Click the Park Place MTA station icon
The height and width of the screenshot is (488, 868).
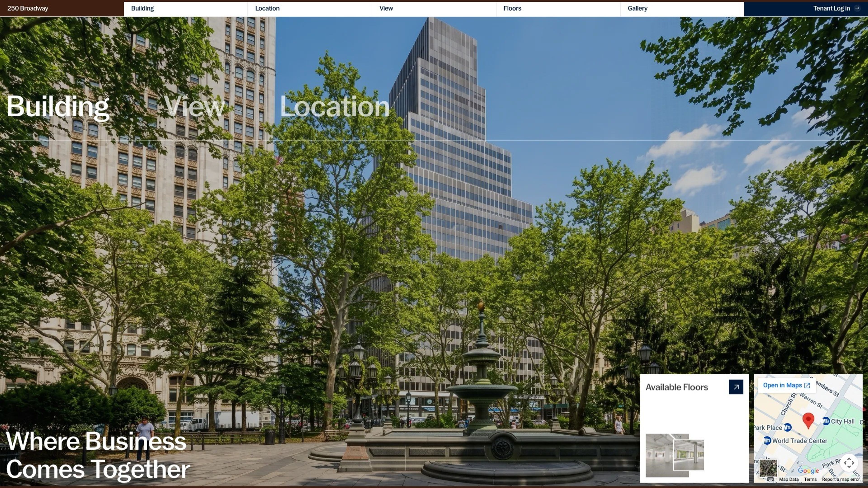[x=788, y=428]
